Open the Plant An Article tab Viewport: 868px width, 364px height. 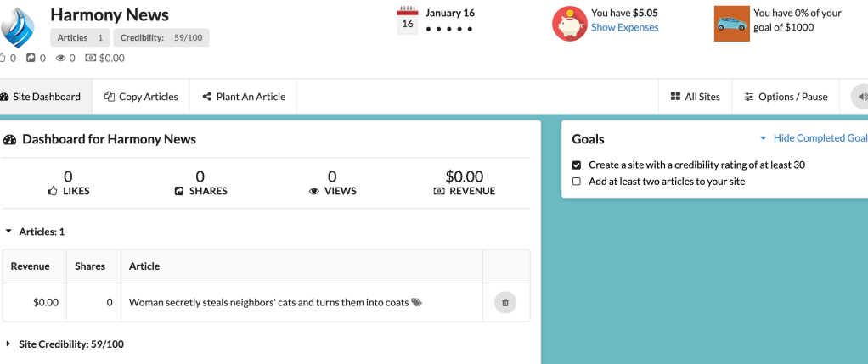click(x=244, y=97)
